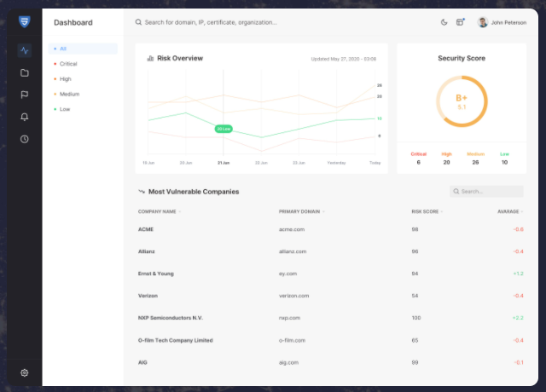Viewport: 546px width, 392px height.
Task: Sort by Primary Domain column arrow
Action: point(323,212)
